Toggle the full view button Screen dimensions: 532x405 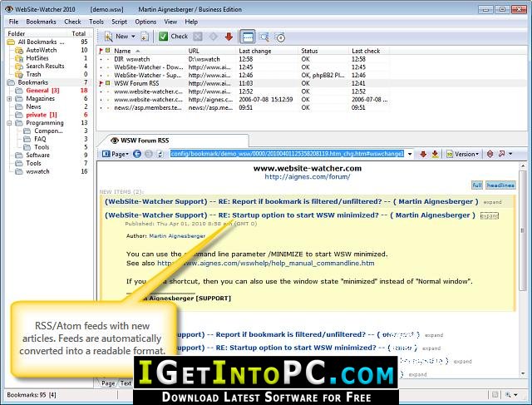(x=476, y=185)
